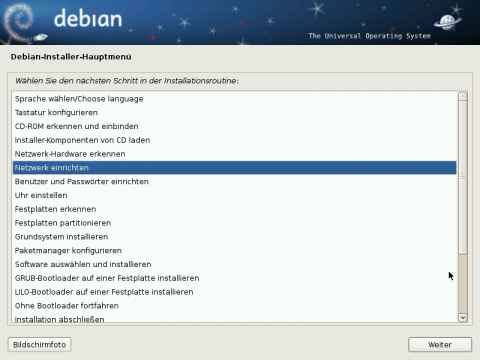Choose 'Grundsystem installieren' step
480x360 pixels.
point(234,237)
